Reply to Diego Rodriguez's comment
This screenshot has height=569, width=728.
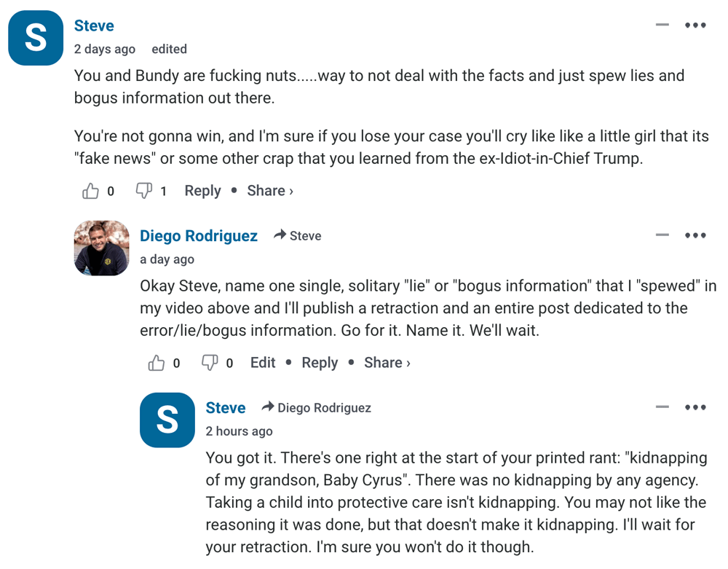[x=320, y=363]
